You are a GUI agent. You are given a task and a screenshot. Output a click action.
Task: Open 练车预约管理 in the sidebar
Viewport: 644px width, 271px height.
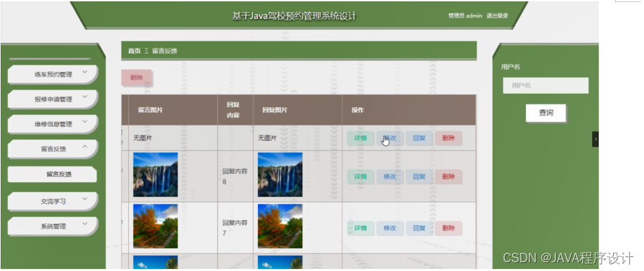pyautogui.click(x=53, y=75)
